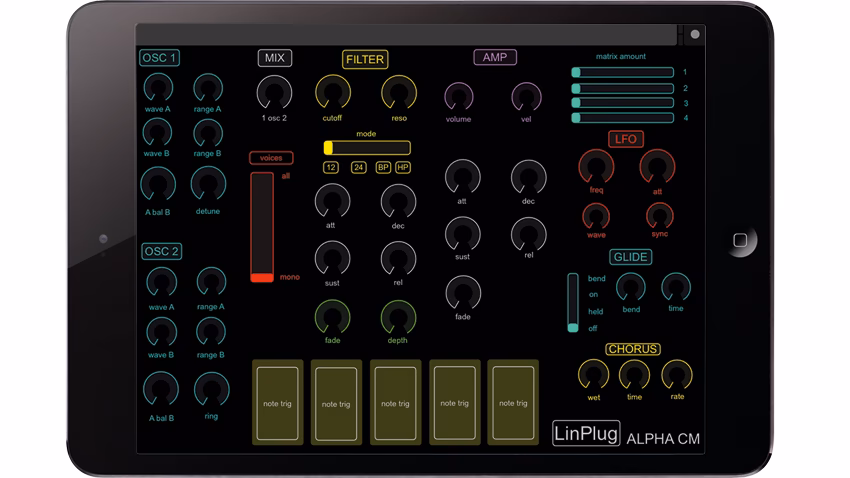Click the filter reso knob
Image resolution: width=850 pixels, height=478 pixels.
(398, 93)
